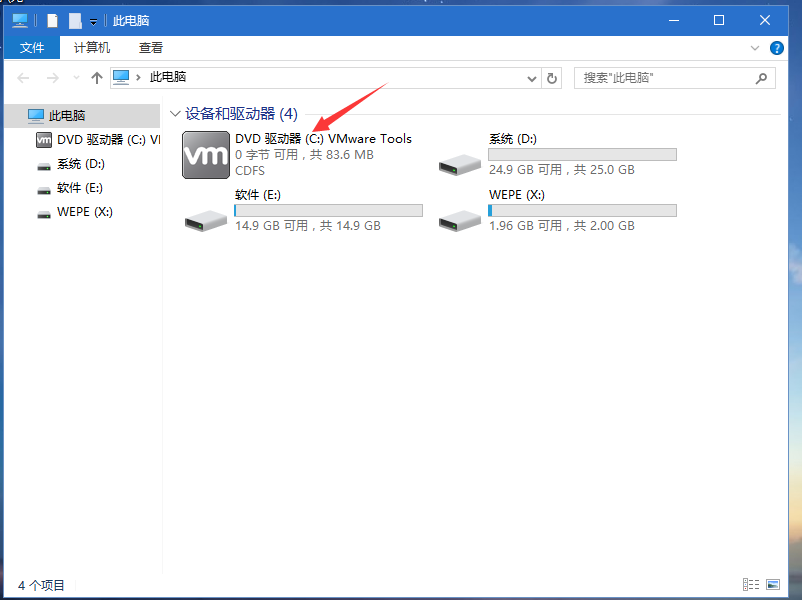This screenshot has height=600, width=802.
Task: Click the 软件 (E:) drive icon
Action: click(206, 221)
